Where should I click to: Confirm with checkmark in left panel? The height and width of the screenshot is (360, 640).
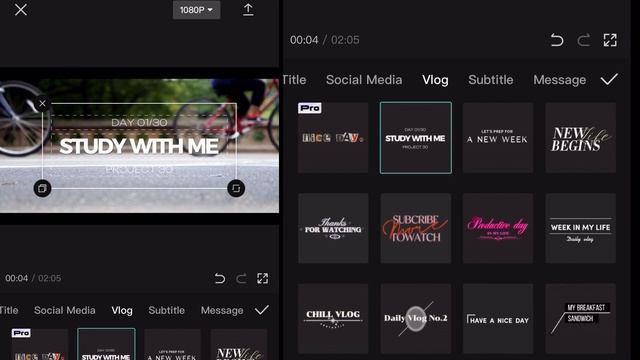click(x=262, y=310)
